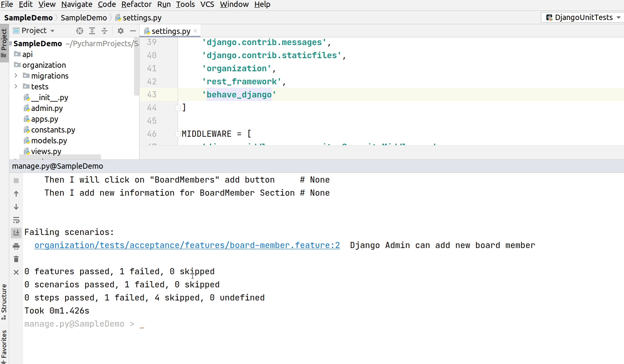Open the Refactor menu
The width and height of the screenshot is (624, 364).
coord(136,5)
